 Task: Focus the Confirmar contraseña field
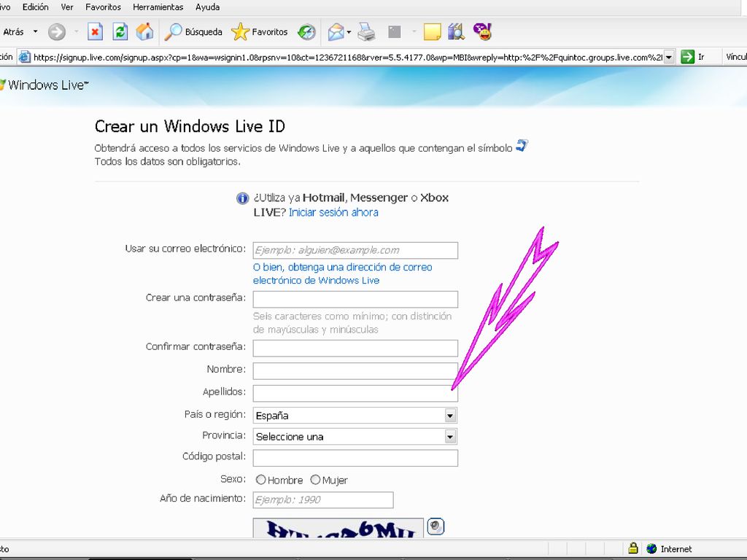tap(355, 348)
